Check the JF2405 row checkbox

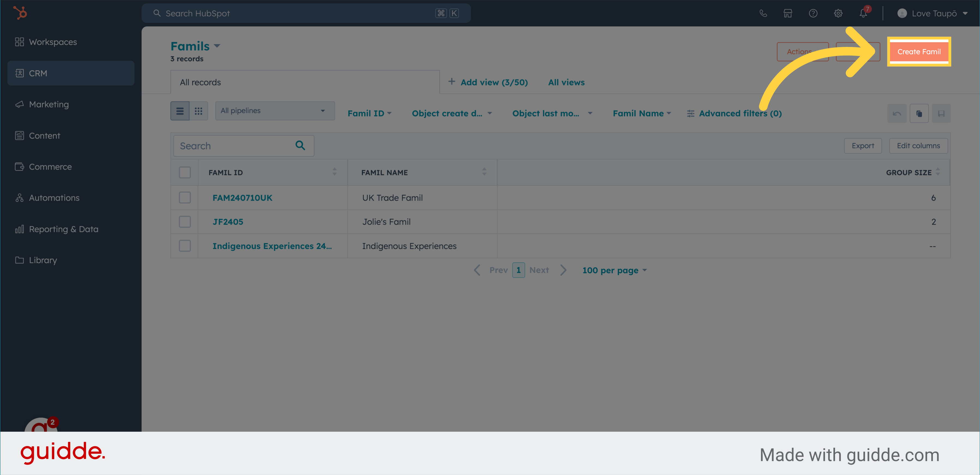[x=185, y=221]
